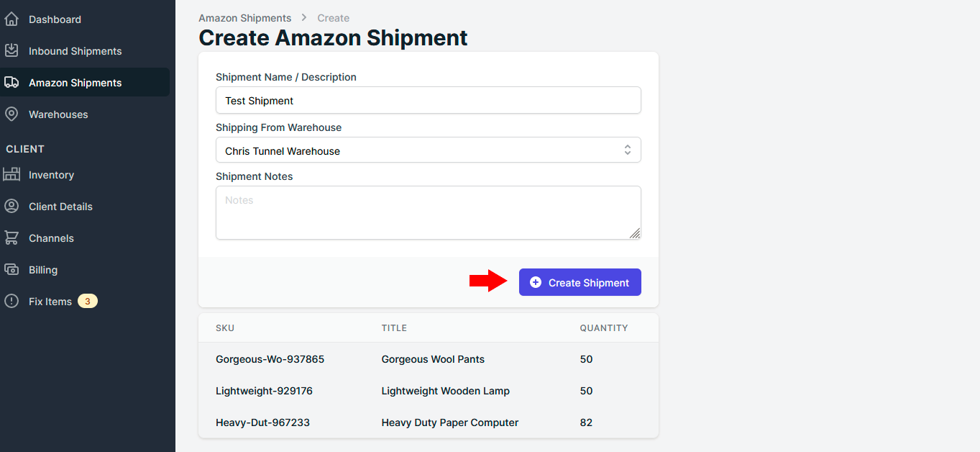
Task: Click the warehouse select up-down arrows
Action: pyautogui.click(x=628, y=150)
